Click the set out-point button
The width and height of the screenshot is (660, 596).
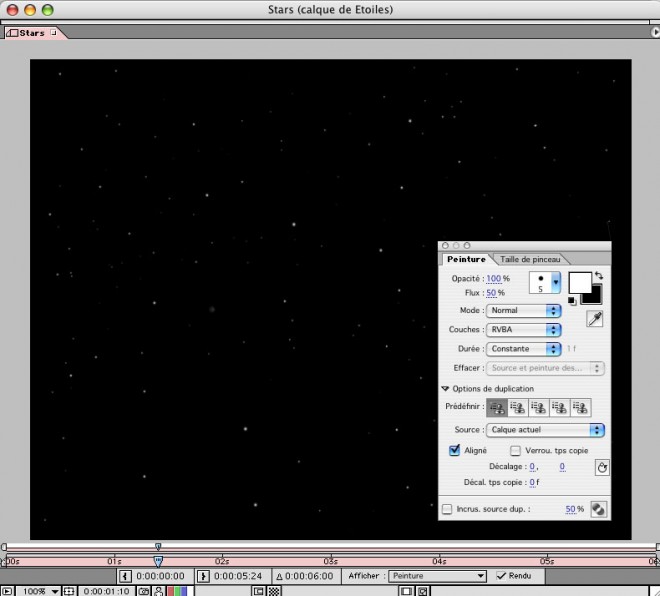pos(203,576)
